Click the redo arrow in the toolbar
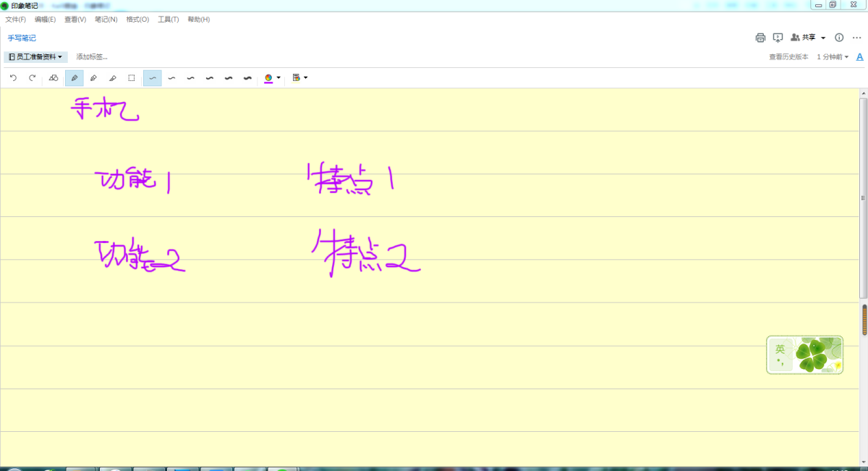This screenshot has height=471, width=868. coord(32,78)
